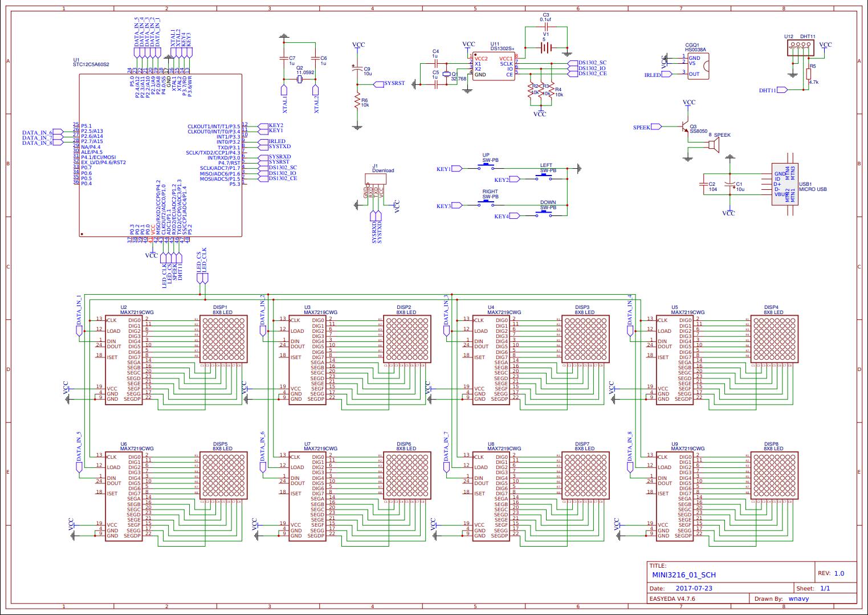
Task: Select the Q2 11.0592 crystal symbol
Action: click(x=300, y=80)
